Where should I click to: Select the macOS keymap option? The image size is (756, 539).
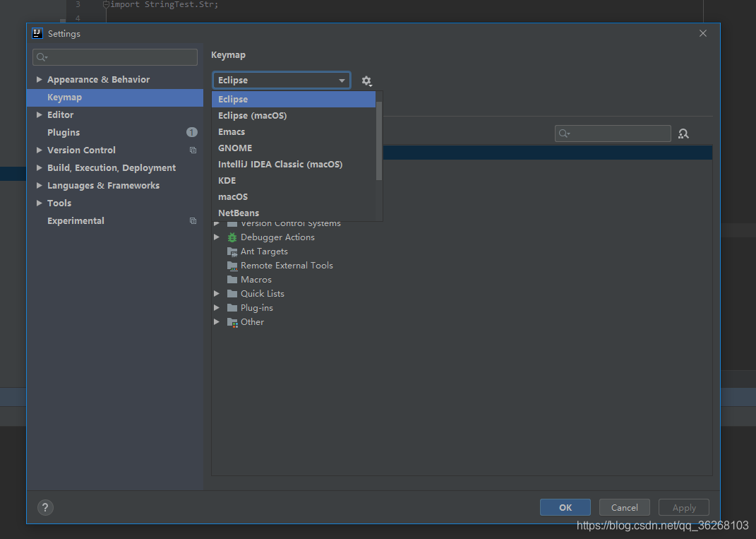tap(294, 196)
